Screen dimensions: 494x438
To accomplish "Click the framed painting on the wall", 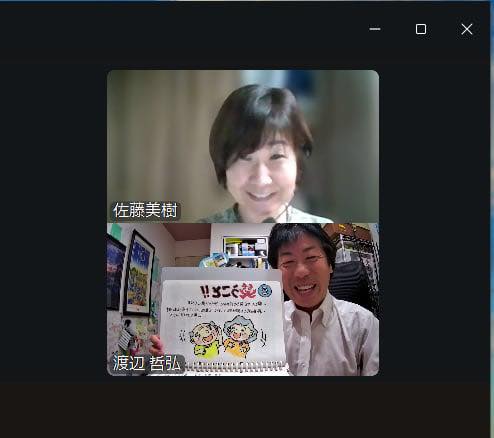I will (138, 273).
